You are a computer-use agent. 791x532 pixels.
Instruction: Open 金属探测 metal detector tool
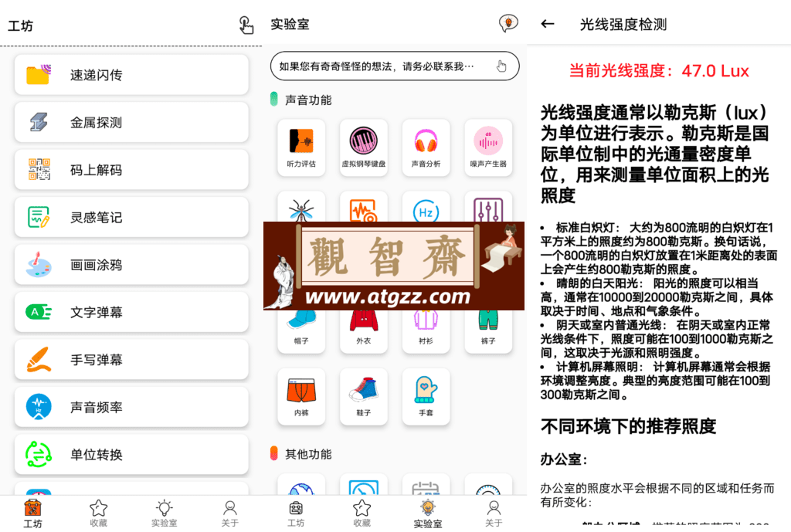[131, 122]
